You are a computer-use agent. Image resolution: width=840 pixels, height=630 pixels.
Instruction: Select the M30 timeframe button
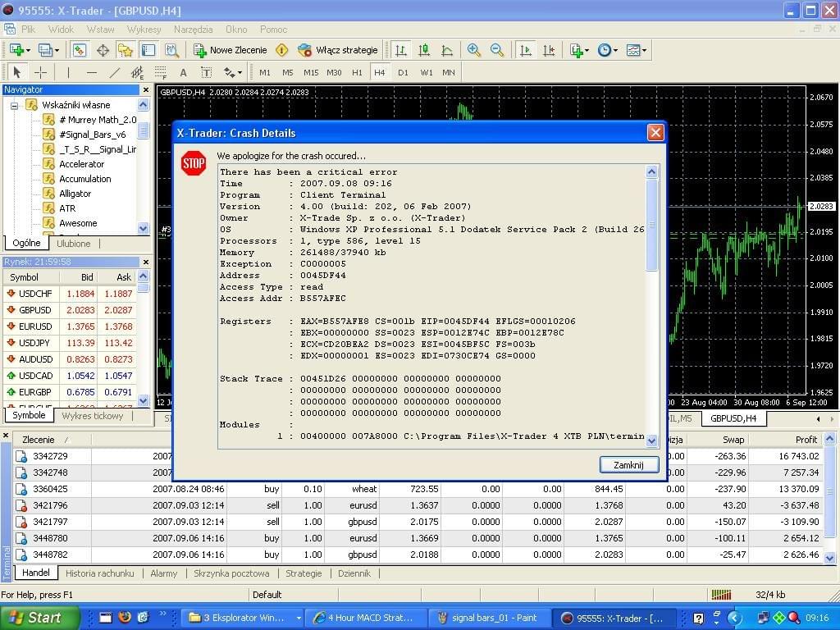pyautogui.click(x=335, y=72)
